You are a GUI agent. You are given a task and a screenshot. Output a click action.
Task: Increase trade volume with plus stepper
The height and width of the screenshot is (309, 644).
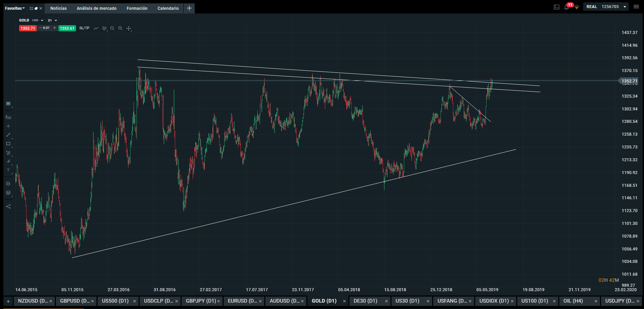54,28
